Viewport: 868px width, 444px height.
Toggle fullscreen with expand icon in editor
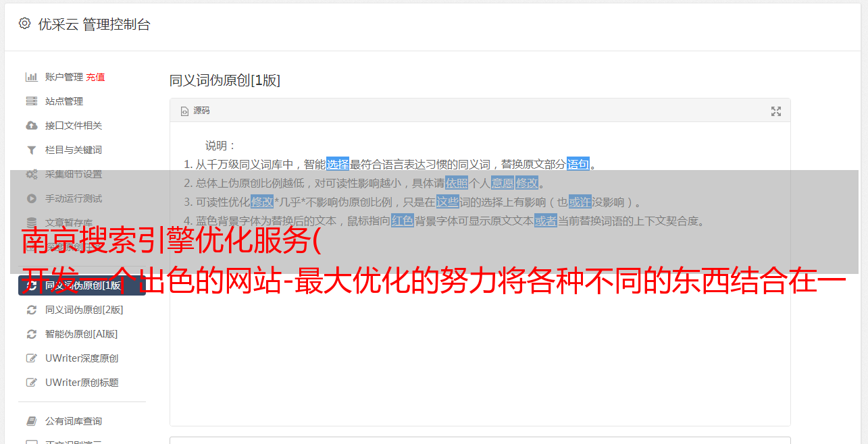(776, 111)
